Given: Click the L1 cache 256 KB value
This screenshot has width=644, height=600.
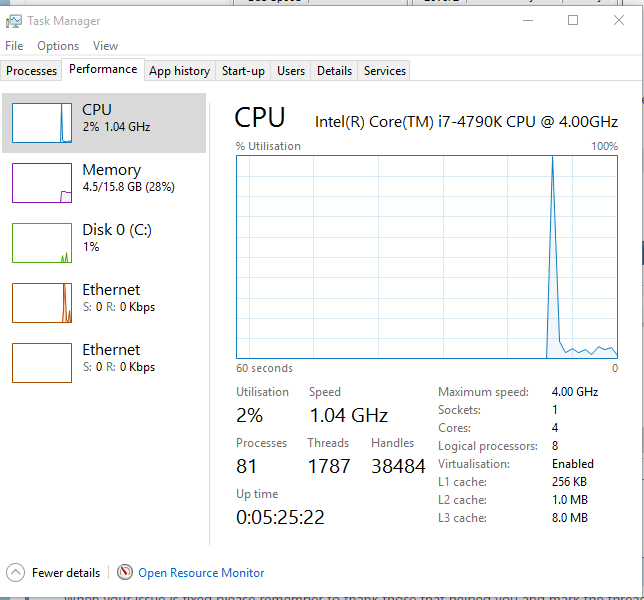Looking at the screenshot, I should 569,482.
